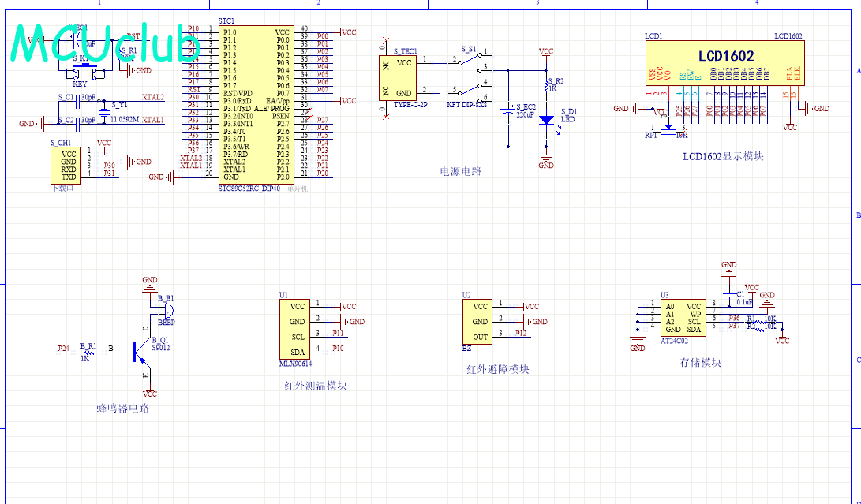Select the AT24C02 EEPROM chip U3
Viewport: 861px width, 504px height.
(x=683, y=318)
